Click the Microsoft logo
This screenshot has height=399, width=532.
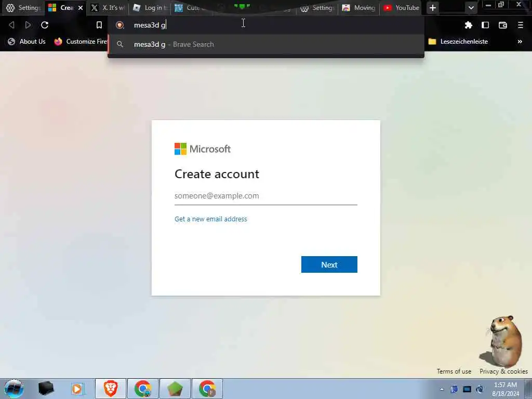coord(203,149)
